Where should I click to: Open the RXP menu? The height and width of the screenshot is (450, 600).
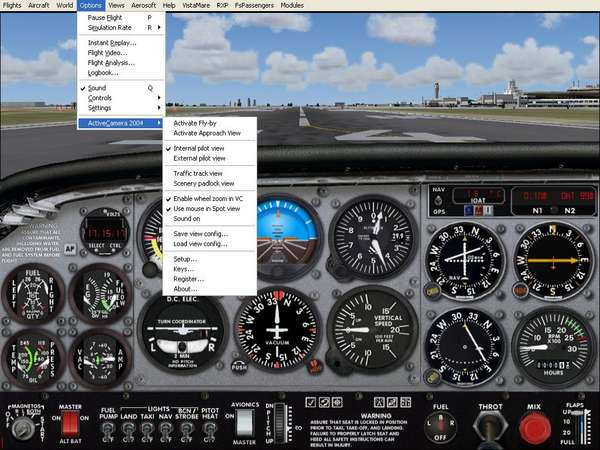pos(222,5)
